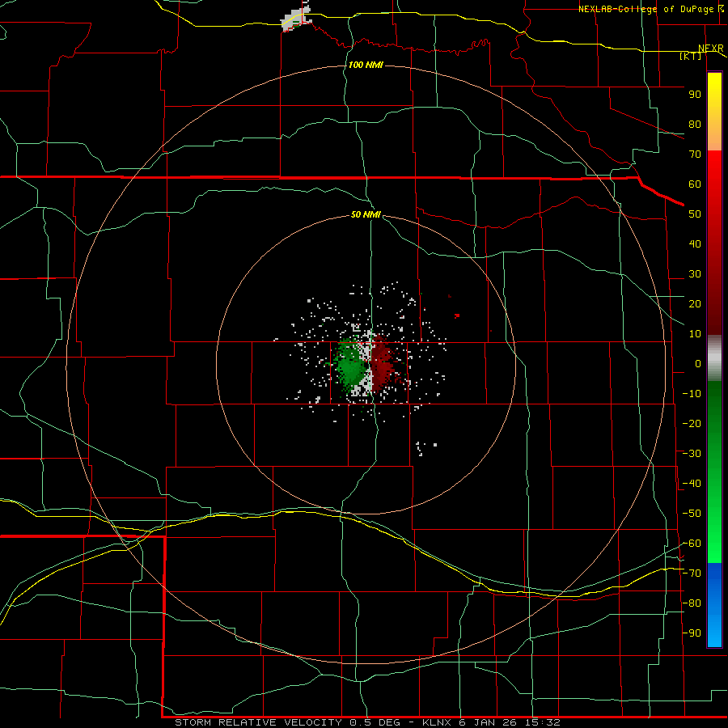Click the positive 70 scale value

pyautogui.click(x=695, y=154)
